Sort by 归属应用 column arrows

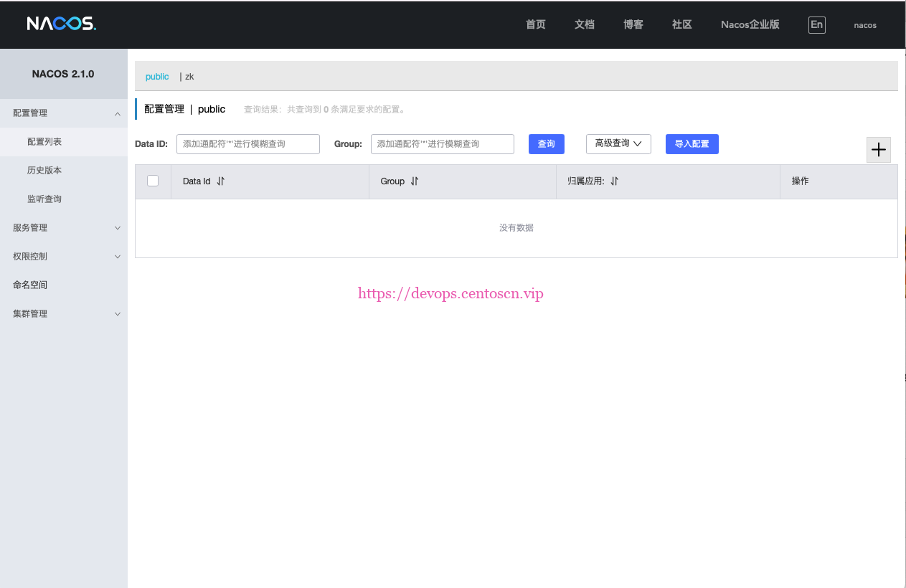(x=615, y=181)
